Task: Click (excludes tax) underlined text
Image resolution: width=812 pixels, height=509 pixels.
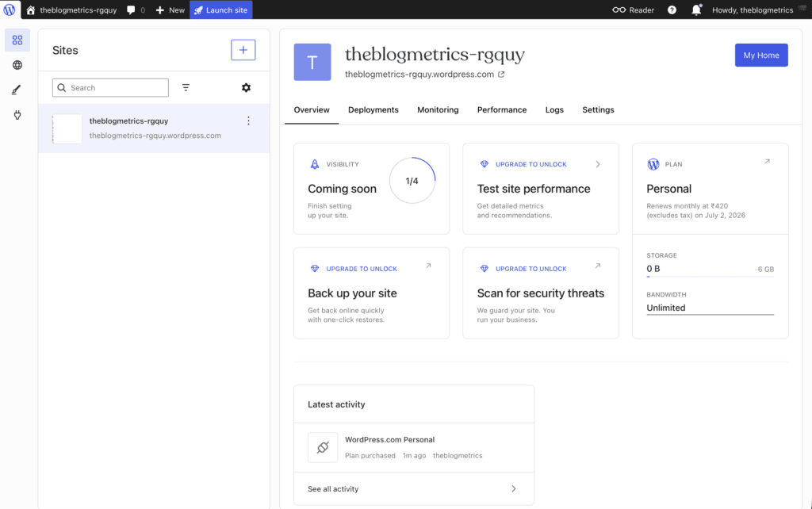Action: [669, 216]
